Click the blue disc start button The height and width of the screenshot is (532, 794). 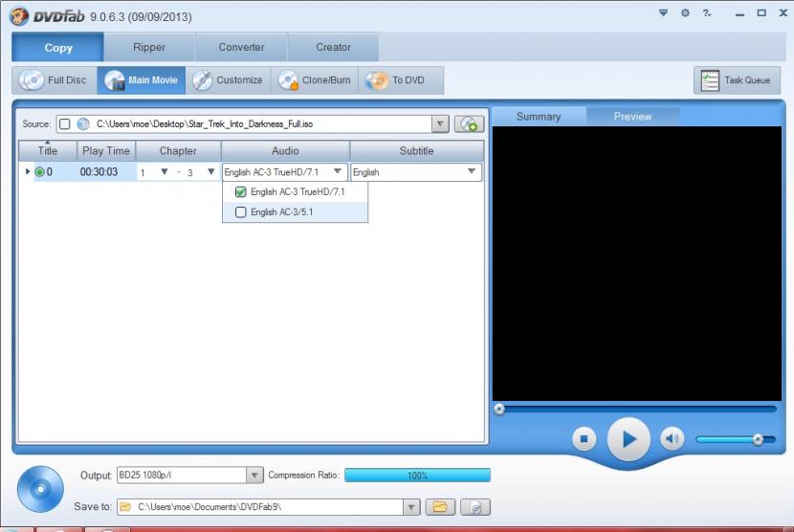coord(40,490)
